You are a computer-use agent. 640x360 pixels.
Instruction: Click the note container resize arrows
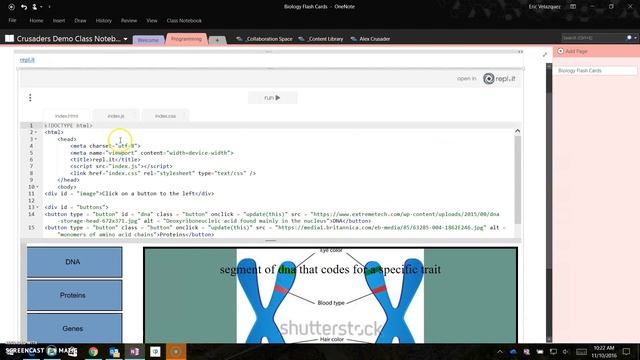tap(520, 52)
